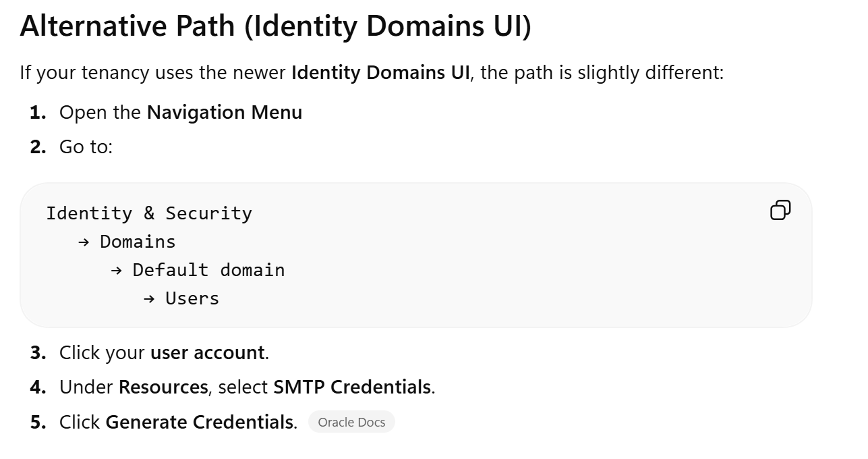Click "Identity & Security" line in code block
The image size is (868, 459).
pos(149,213)
